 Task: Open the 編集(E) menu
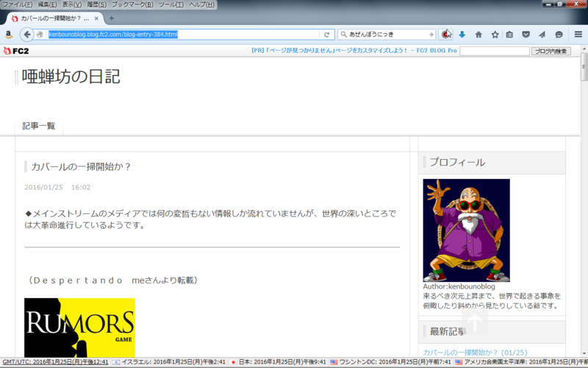pos(47,4)
